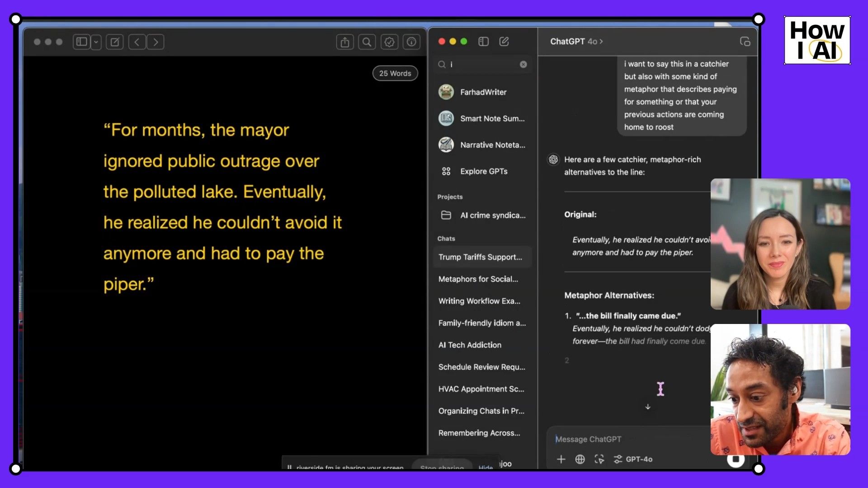868x488 pixels.
Task: Open search magnifier in writing app toolbar
Action: [x=367, y=42]
